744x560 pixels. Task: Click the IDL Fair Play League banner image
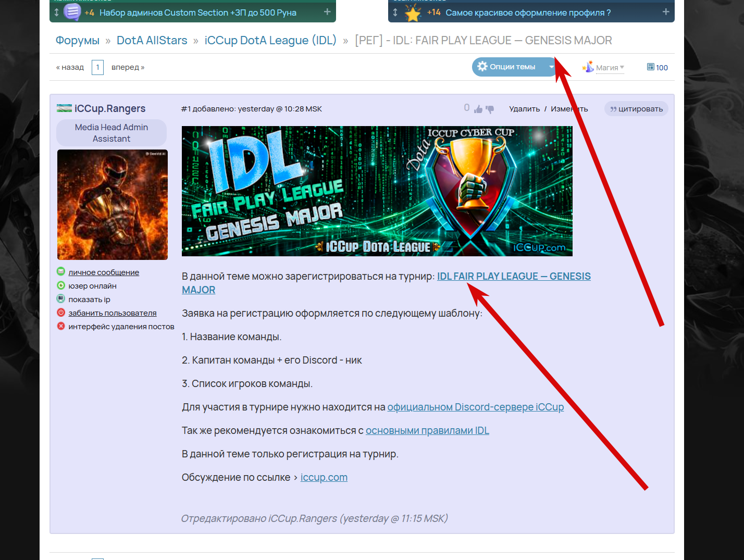377,191
